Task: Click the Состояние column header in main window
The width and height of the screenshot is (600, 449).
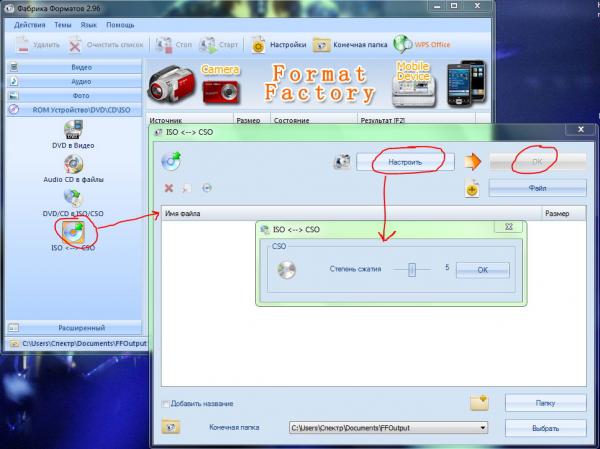Action: point(314,120)
